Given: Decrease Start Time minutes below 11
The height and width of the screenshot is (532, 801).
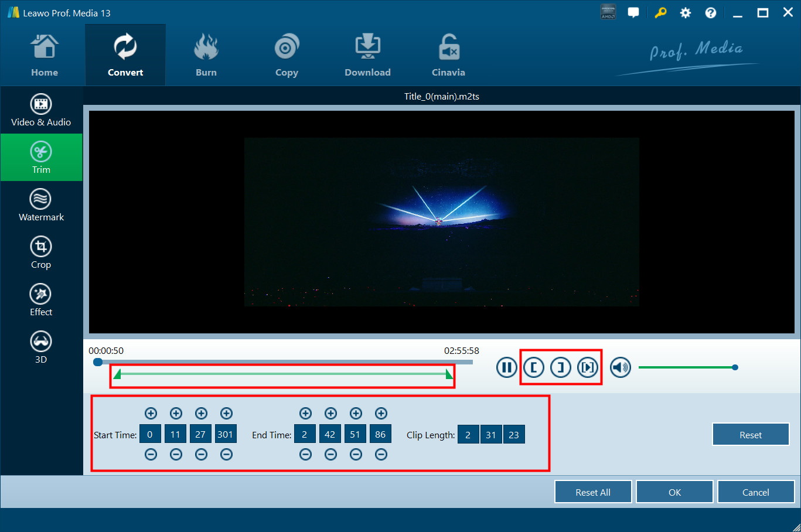Looking at the screenshot, I should 176,454.
